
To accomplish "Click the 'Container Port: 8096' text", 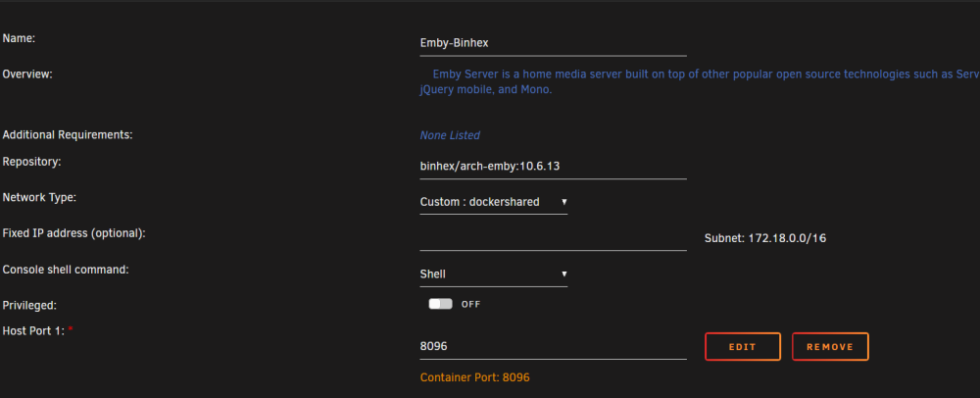I will [x=475, y=377].
